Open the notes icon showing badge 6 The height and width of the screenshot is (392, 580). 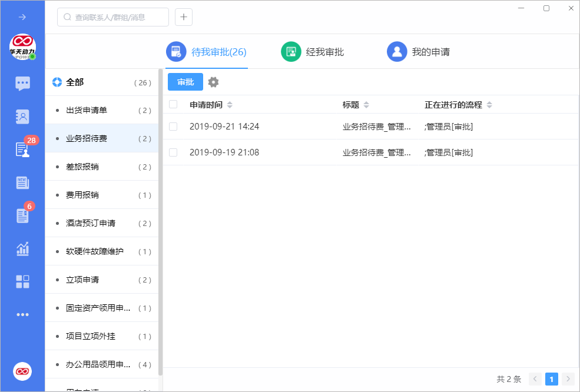point(22,215)
